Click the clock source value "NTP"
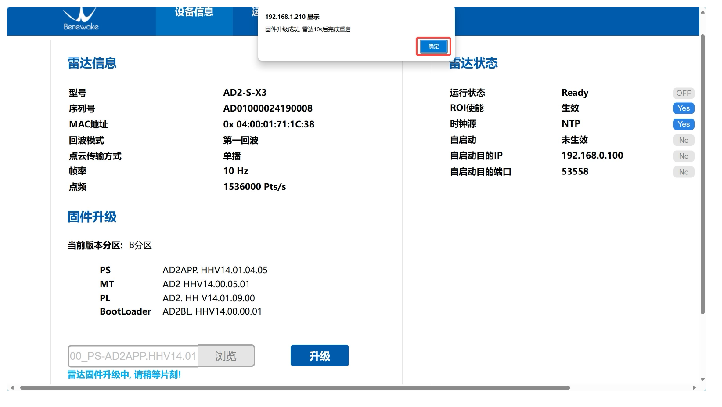The height and width of the screenshot is (407, 722). pos(571,124)
